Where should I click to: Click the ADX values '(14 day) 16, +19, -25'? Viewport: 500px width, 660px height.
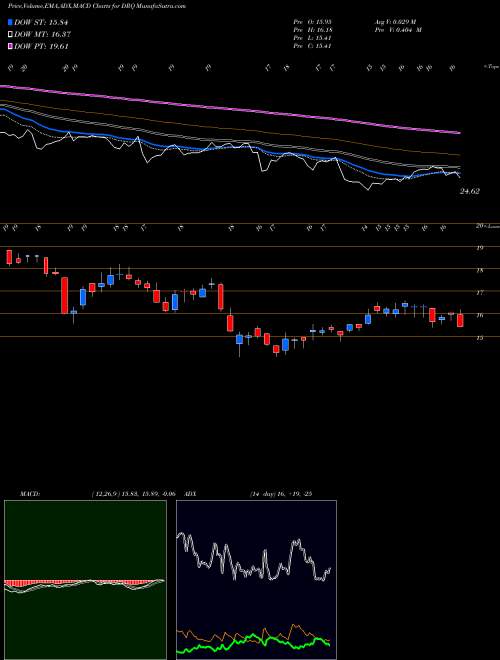tap(281, 494)
